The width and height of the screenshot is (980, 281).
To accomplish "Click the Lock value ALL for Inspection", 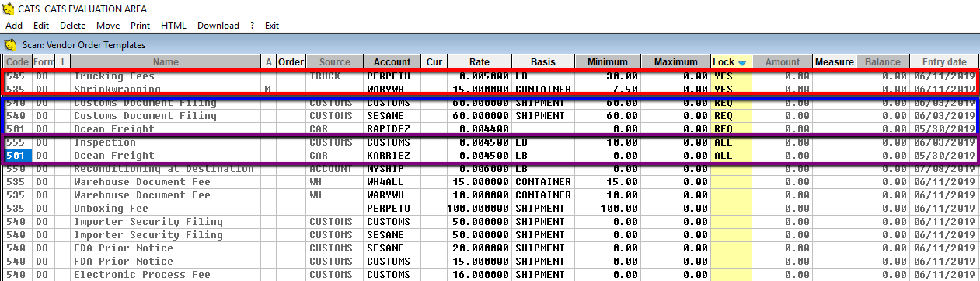I will pyautogui.click(x=731, y=142).
